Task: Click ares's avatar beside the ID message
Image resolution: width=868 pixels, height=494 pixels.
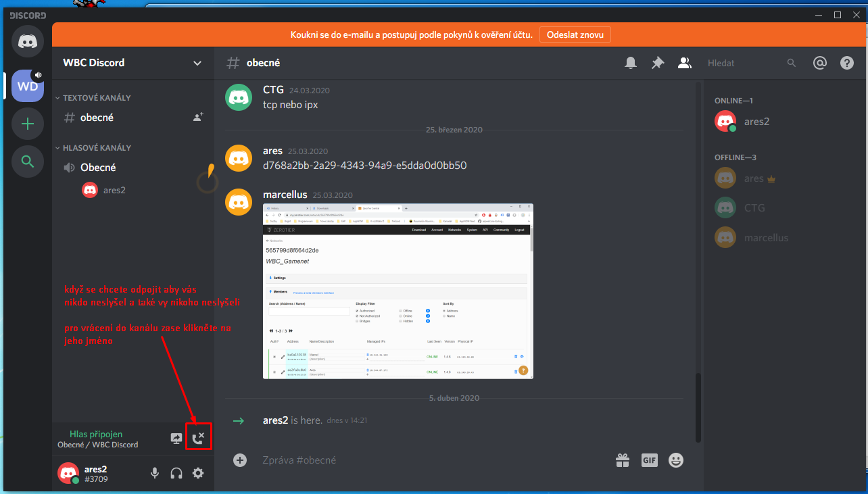Action: [239, 158]
